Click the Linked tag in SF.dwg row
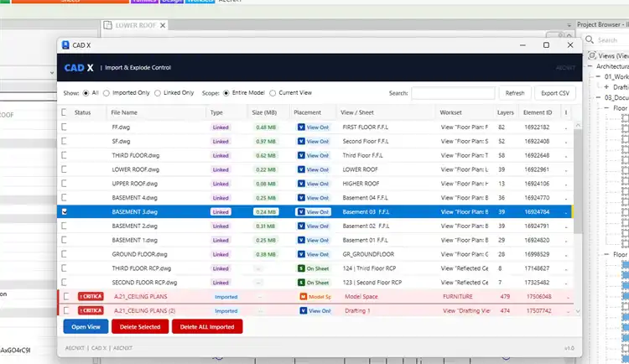 (221, 141)
